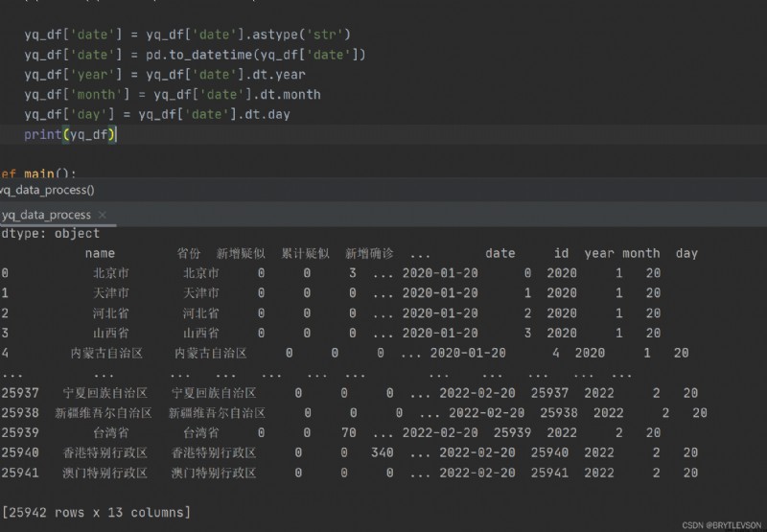The width and height of the screenshot is (767, 532).
Task: Click the '新增确诊' column header
Action: coord(369,253)
